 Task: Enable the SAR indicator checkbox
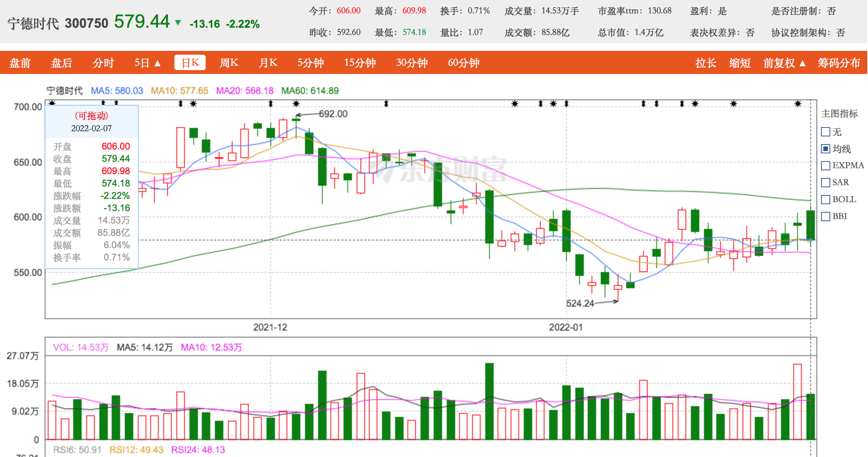tap(826, 183)
